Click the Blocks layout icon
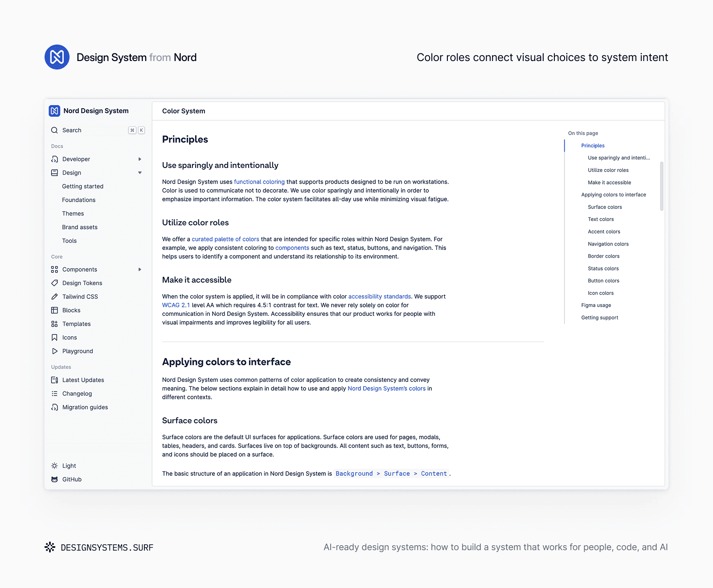Image resolution: width=713 pixels, height=588 pixels. 54,310
